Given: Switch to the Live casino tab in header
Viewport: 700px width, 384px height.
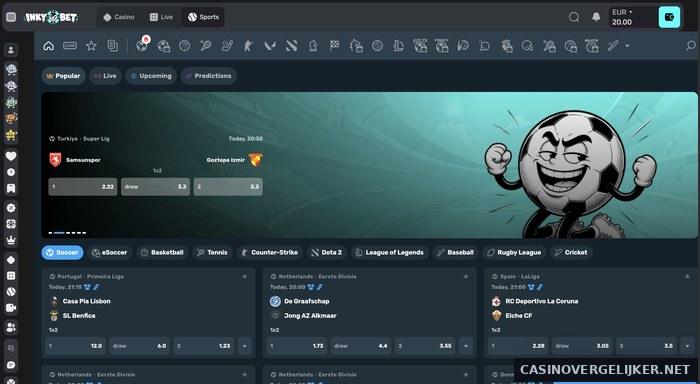Looking at the screenshot, I should [161, 17].
